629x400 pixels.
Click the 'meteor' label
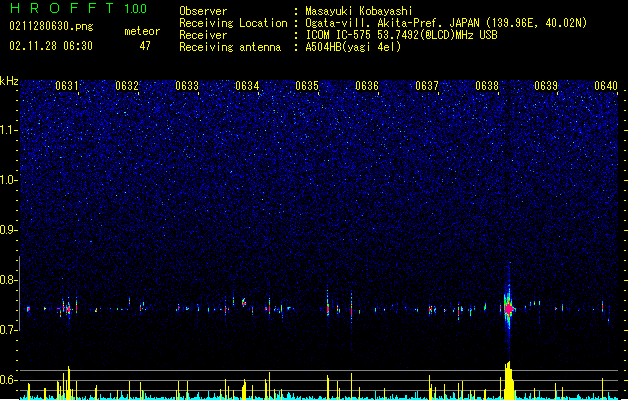click(142, 31)
